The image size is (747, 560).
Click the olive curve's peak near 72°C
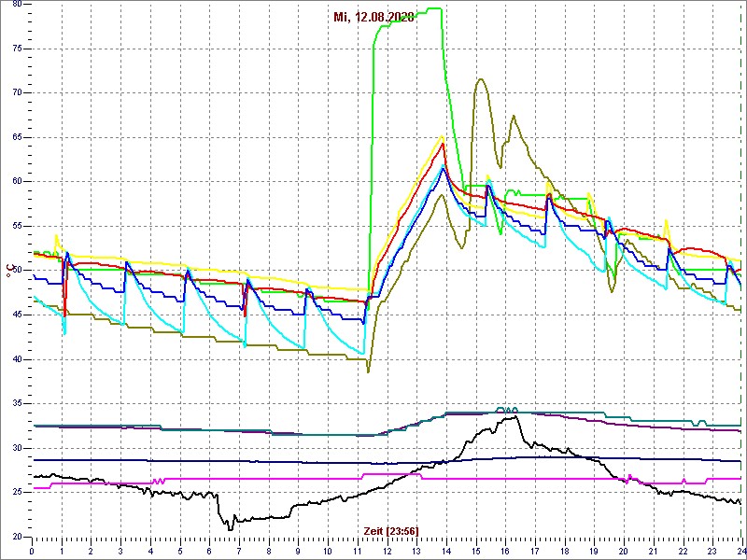coord(480,79)
